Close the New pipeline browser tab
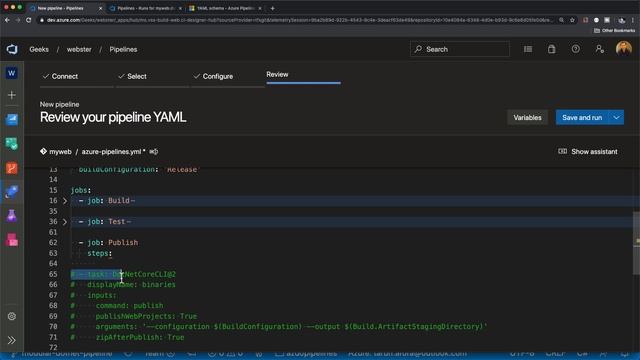Viewport: 640px width, 360px height. point(100,8)
